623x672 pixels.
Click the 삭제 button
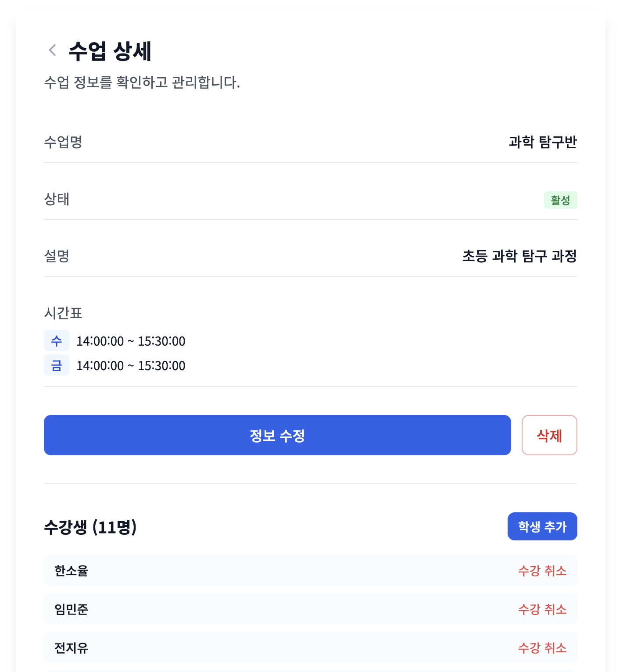click(x=549, y=435)
